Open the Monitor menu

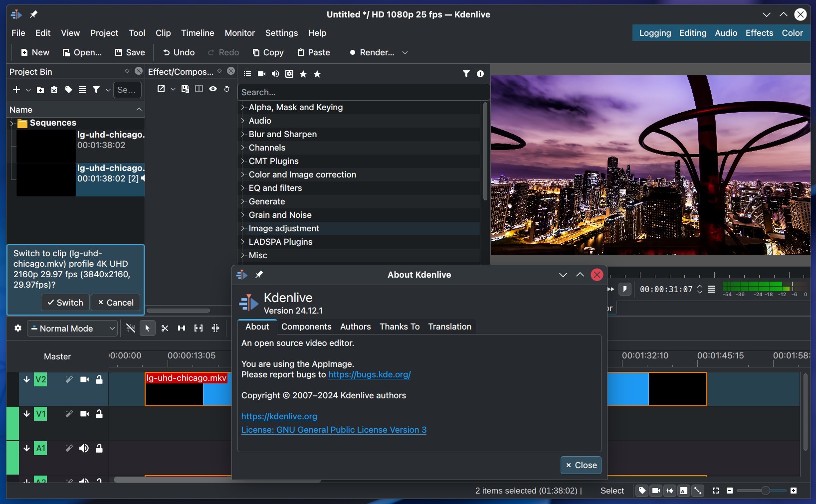(239, 33)
